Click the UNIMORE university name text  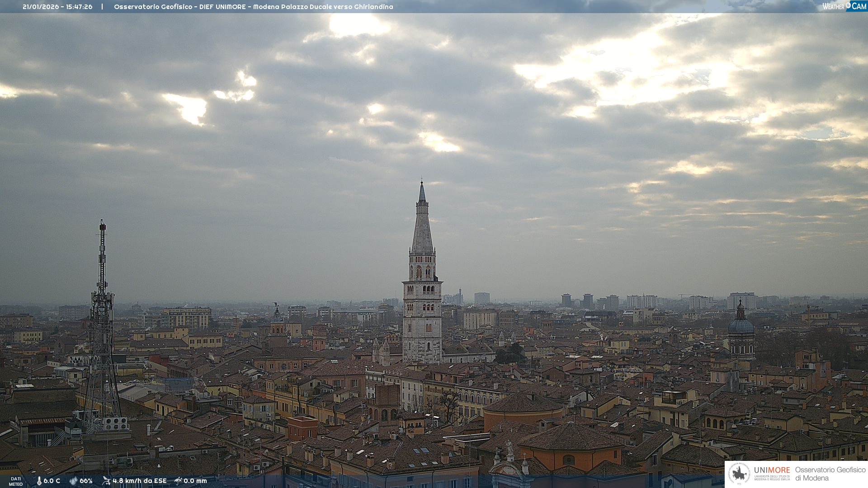772,470
